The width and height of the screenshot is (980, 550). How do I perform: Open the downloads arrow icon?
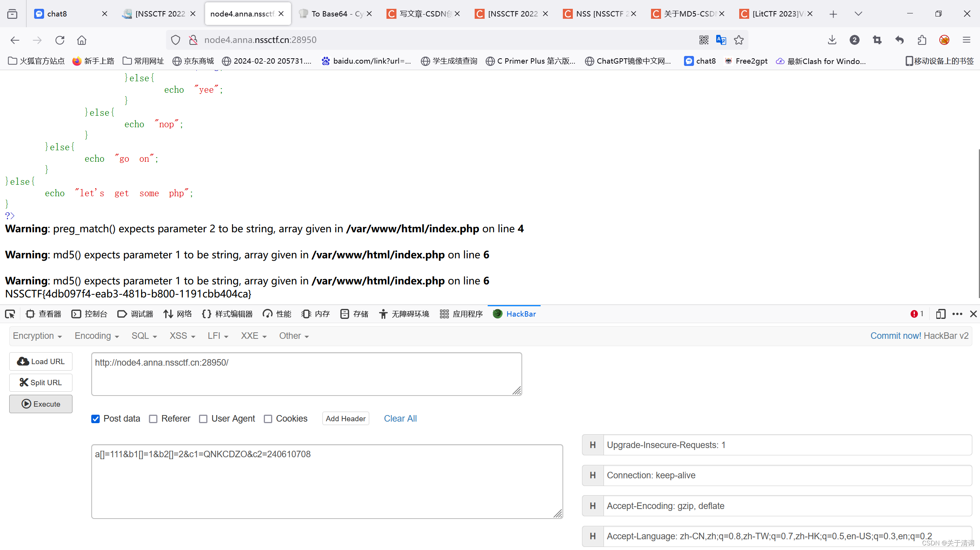tap(832, 40)
